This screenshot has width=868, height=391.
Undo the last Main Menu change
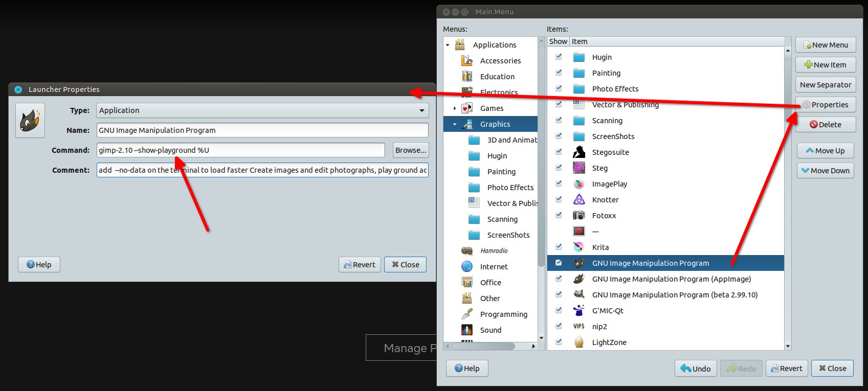[x=696, y=369]
